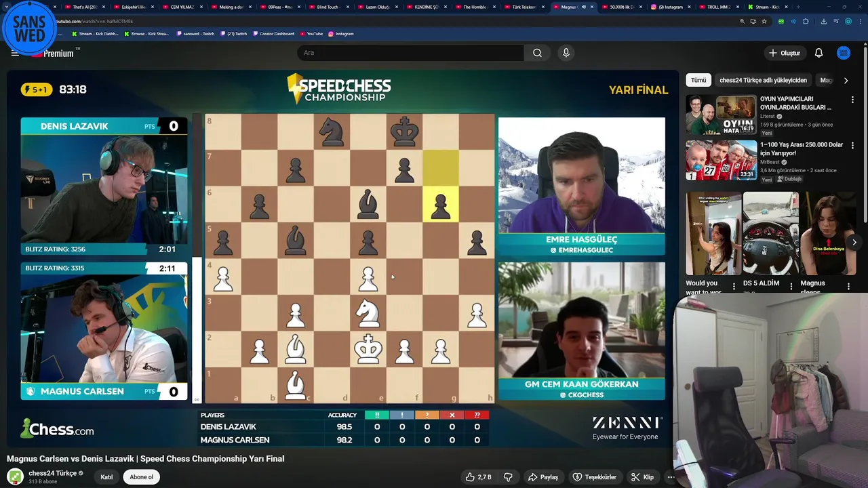Advance shorts shelf with next arrow
The image size is (868, 488).
tap(854, 242)
